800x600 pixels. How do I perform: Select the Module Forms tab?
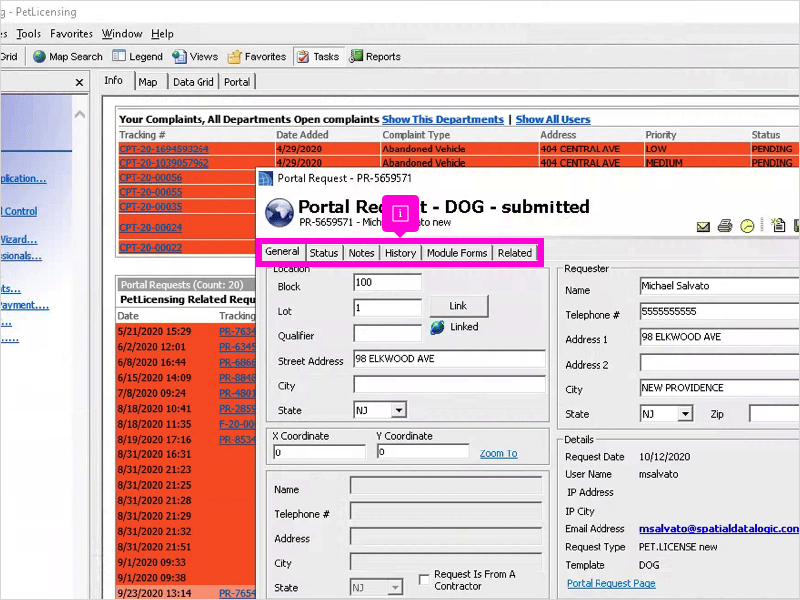(x=457, y=253)
